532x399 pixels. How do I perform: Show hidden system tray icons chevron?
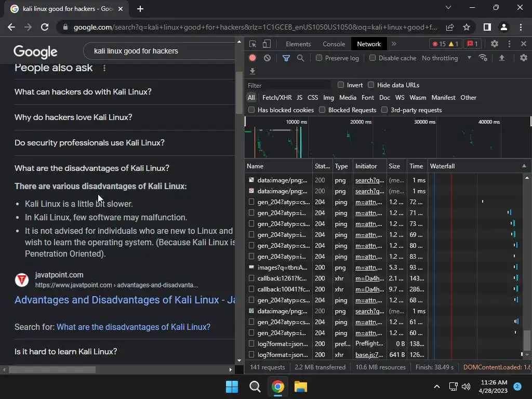click(x=436, y=387)
